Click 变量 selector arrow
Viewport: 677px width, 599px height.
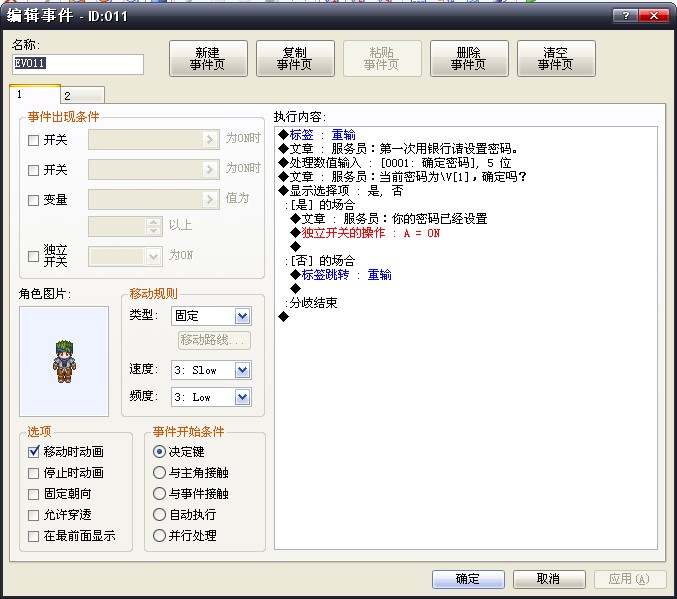(210, 199)
